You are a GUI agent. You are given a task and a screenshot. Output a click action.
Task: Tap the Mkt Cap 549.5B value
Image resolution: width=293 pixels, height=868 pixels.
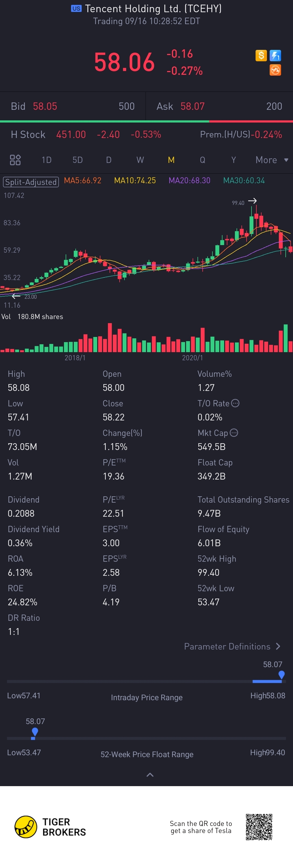pos(211,446)
